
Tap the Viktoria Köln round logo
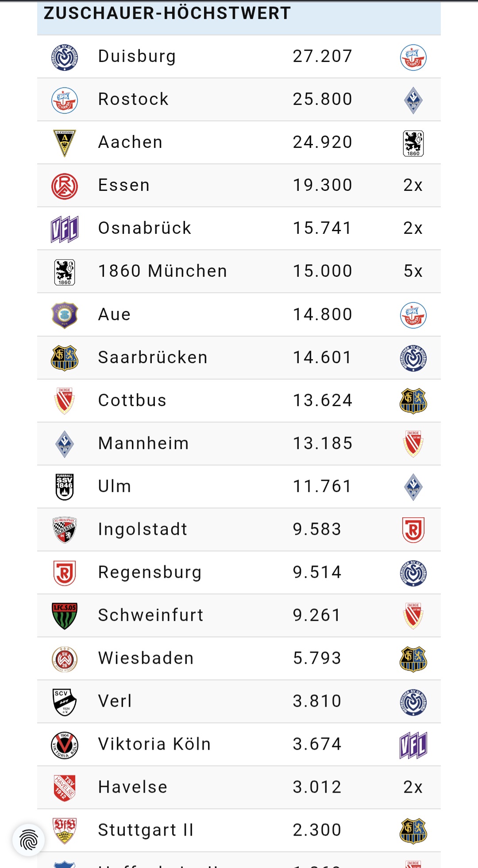coord(65,745)
